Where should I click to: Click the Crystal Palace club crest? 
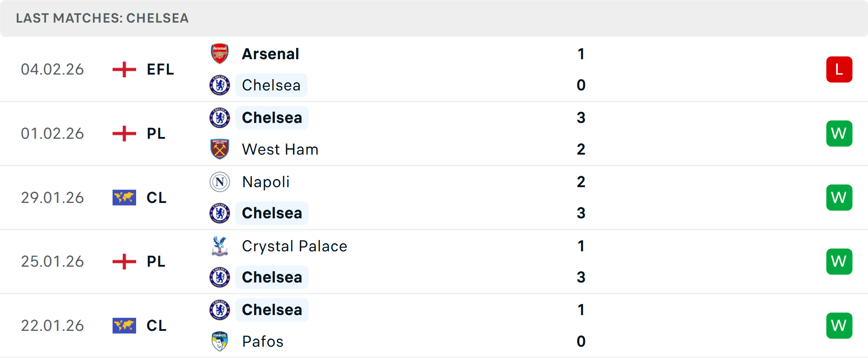[220, 246]
